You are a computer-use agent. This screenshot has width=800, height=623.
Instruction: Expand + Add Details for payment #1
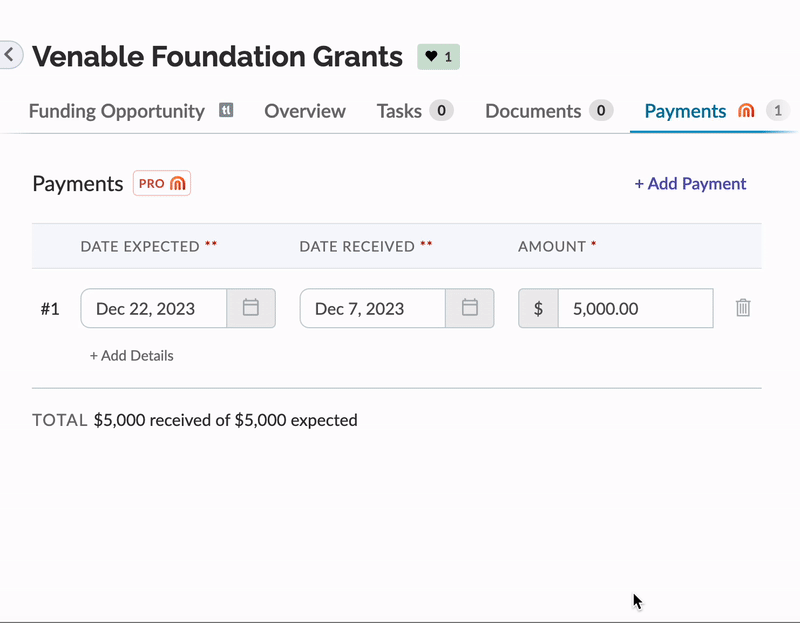tap(132, 356)
